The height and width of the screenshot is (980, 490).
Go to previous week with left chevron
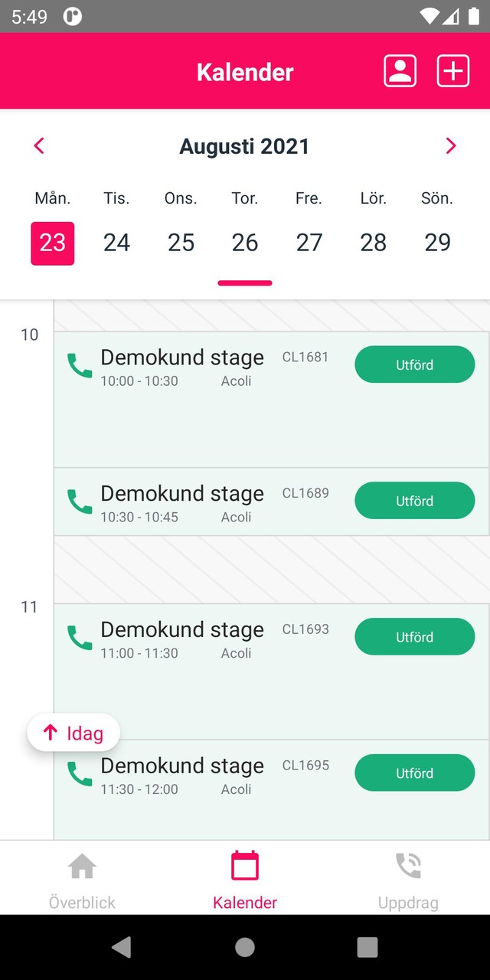pos(39,145)
